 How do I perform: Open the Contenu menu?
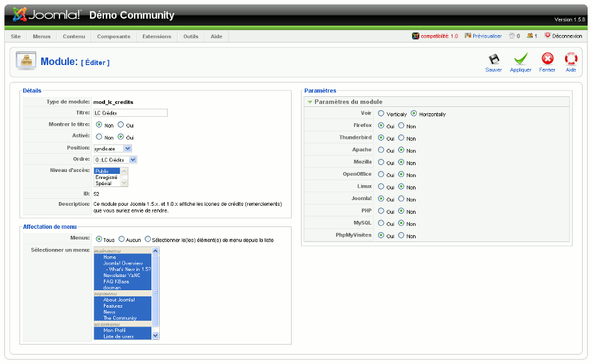click(74, 36)
